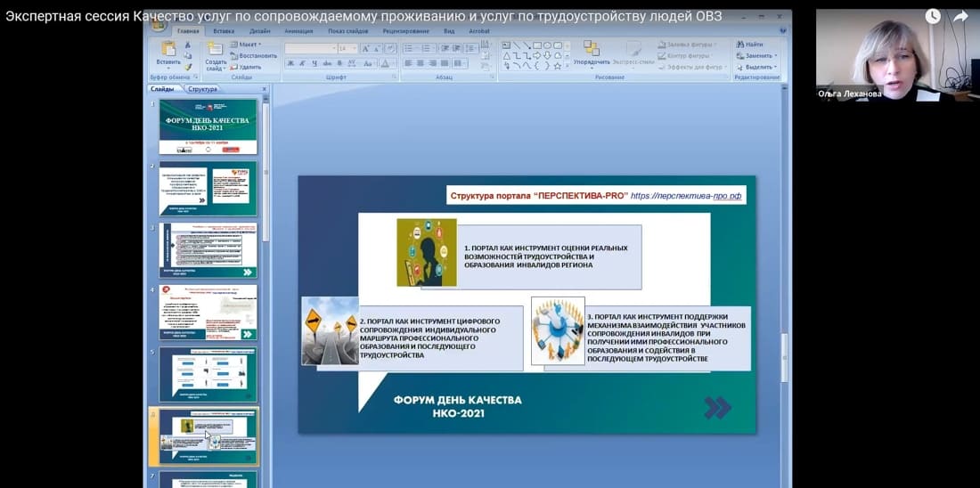Click the Arrange (Упорядочить) icon
Viewport: 980px width, 488px height.
(x=592, y=50)
